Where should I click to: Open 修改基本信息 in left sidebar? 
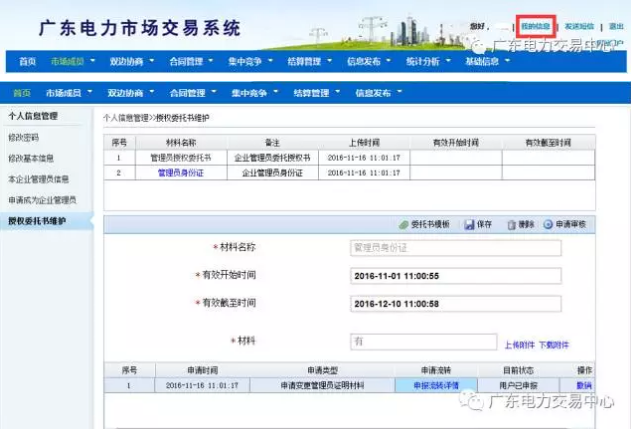[x=31, y=158]
